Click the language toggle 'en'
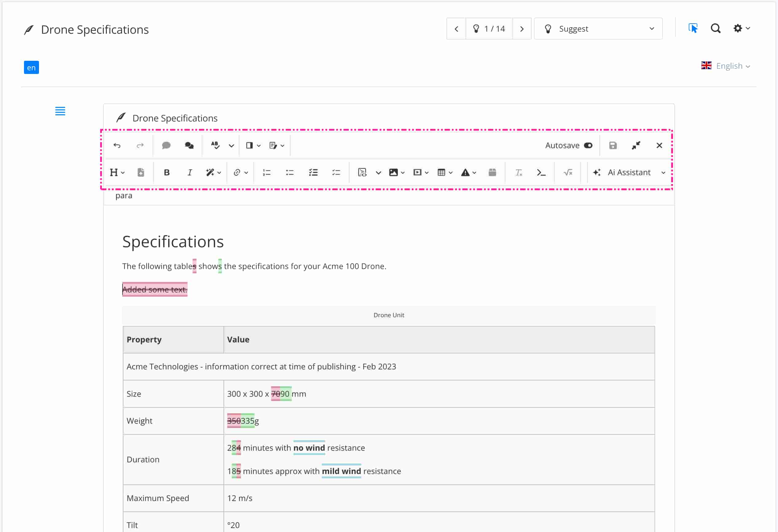Screen dimensions: 778x532 click(x=31, y=67)
